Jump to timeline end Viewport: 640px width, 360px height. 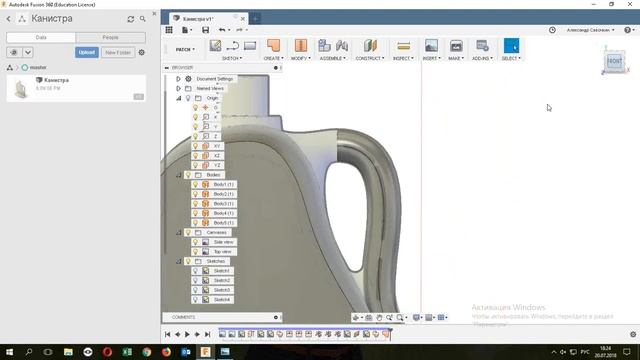[207, 334]
